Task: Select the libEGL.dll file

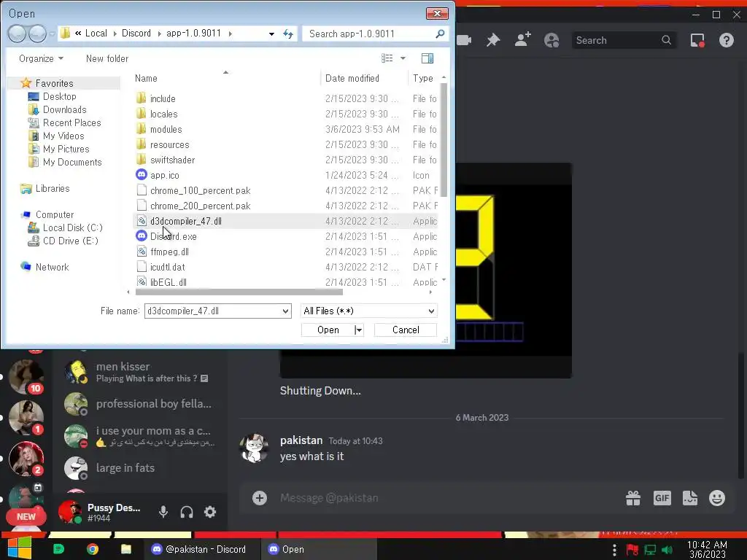Action: tap(286, 281)
